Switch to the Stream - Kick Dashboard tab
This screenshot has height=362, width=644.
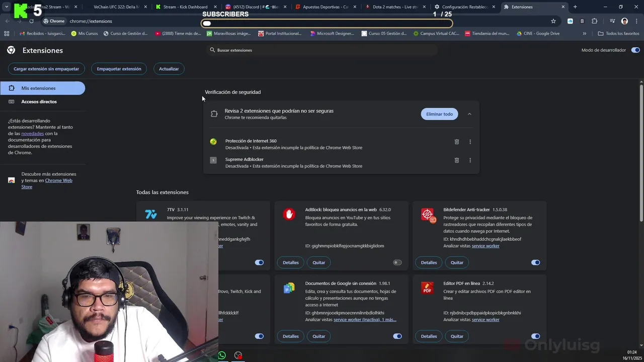coord(185,7)
